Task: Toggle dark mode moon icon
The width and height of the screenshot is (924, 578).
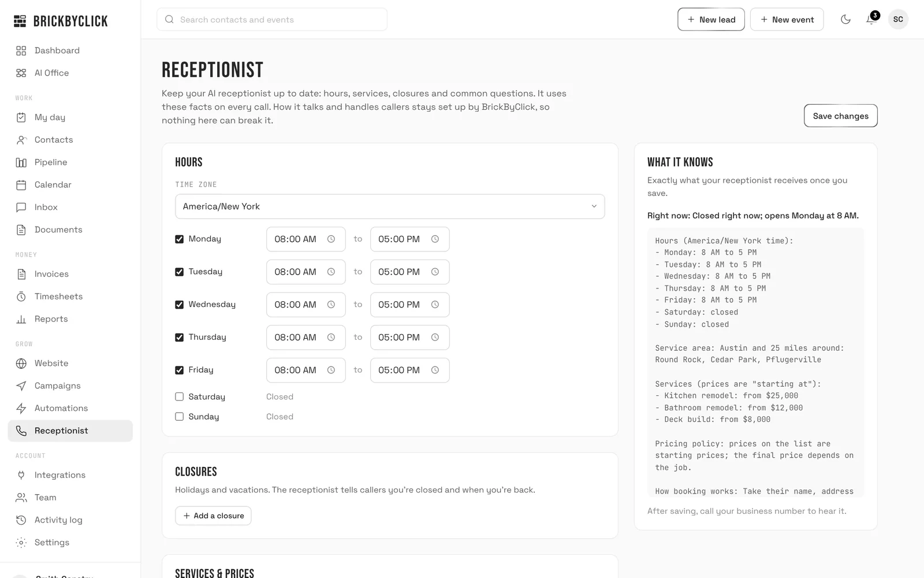Action: pos(845,20)
